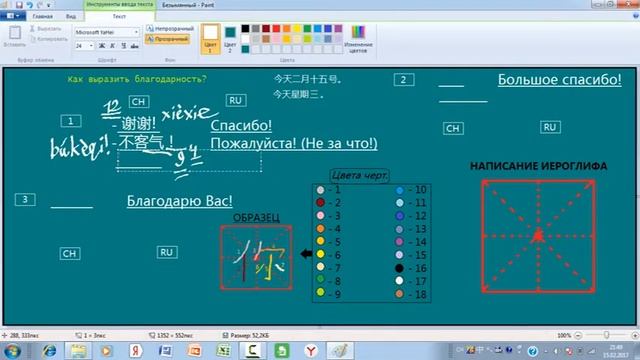This screenshot has width=640, height=360.
Task: Open the Yandex Я taskbar icon
Action: [x=136, y=351]
